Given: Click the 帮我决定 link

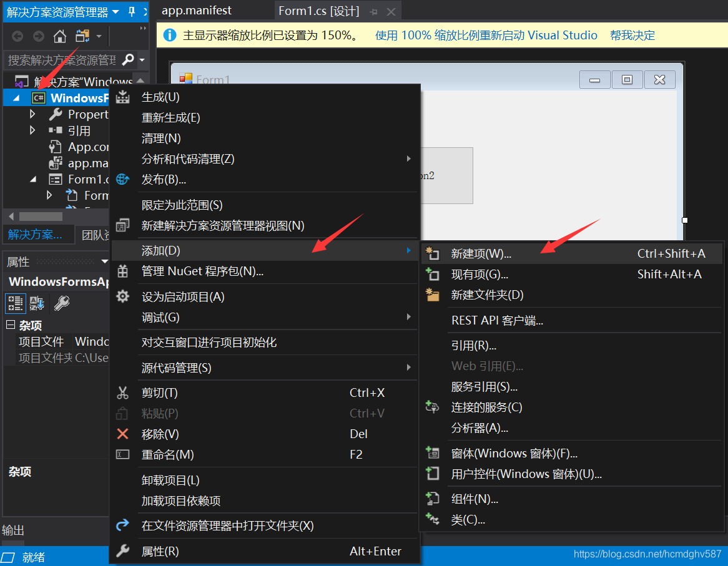Looking at the screenshot, I should pyautogui.click(x=632, y=36).
